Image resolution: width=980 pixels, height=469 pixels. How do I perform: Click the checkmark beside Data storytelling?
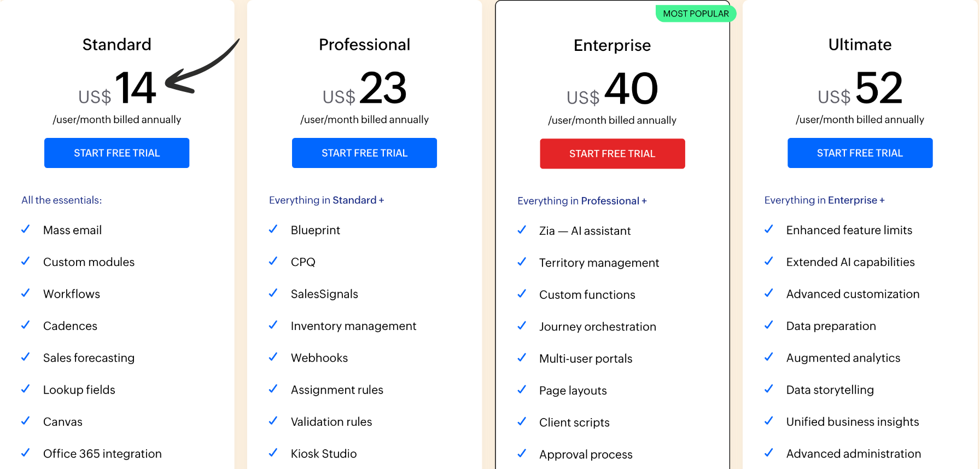769,389
